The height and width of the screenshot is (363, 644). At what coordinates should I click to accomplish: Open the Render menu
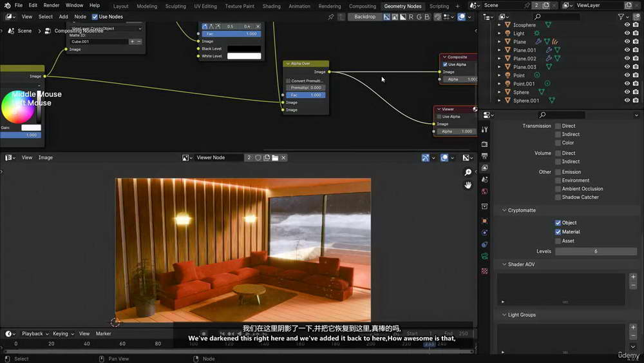tap(52, 5)
